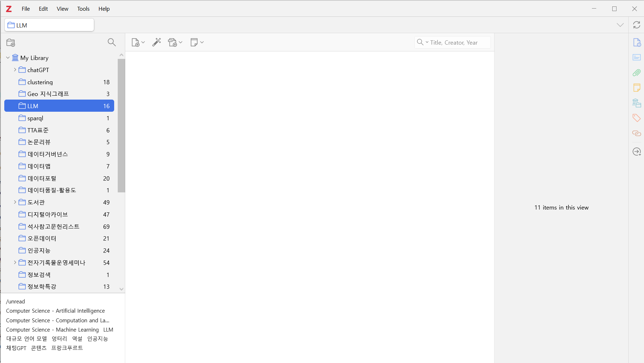Click Add Item by Identifier wand
Screen dimensions: 644x363
[157, 42]
